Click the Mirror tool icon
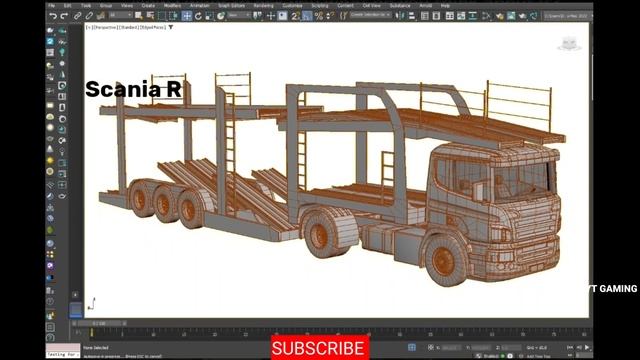The image size is (640, 360). tap(400, 16)
